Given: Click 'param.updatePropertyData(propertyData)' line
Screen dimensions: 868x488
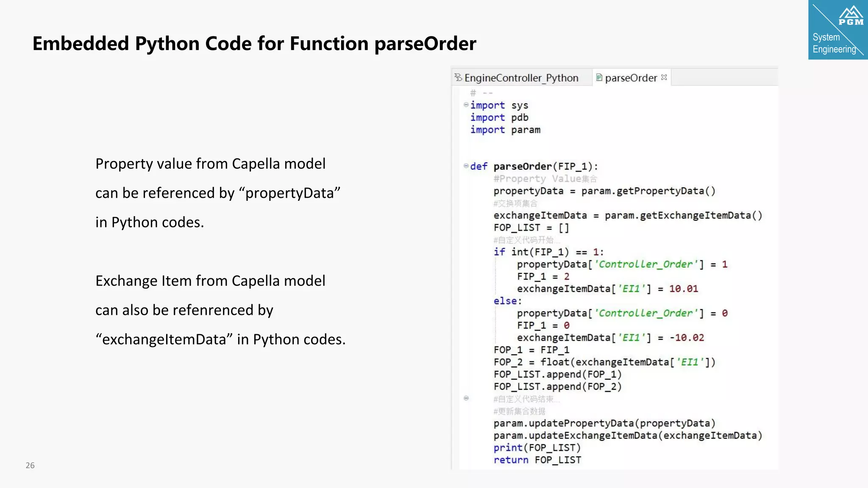Looking at the screenshot, I should pos(605,423).
